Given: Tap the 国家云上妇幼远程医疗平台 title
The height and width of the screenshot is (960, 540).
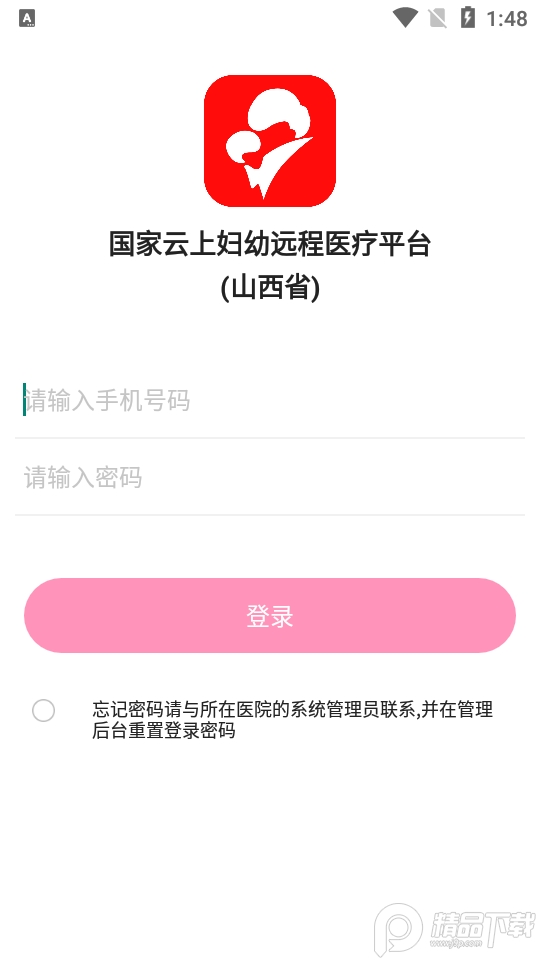Looking at the screenshot, I should (270, 244).
